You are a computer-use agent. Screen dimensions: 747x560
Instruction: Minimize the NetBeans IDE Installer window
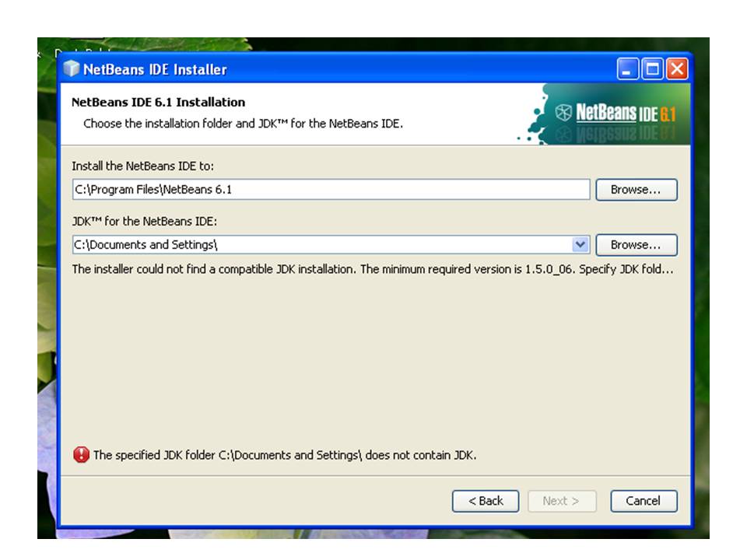(627, 69)
